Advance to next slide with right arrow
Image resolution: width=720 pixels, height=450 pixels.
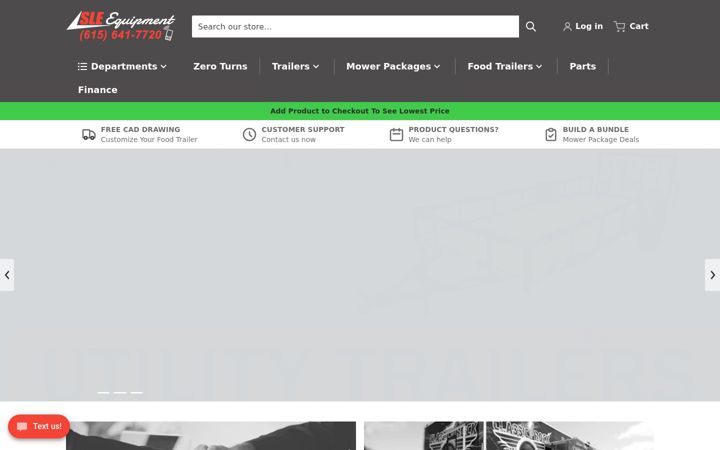pos(712,275)
